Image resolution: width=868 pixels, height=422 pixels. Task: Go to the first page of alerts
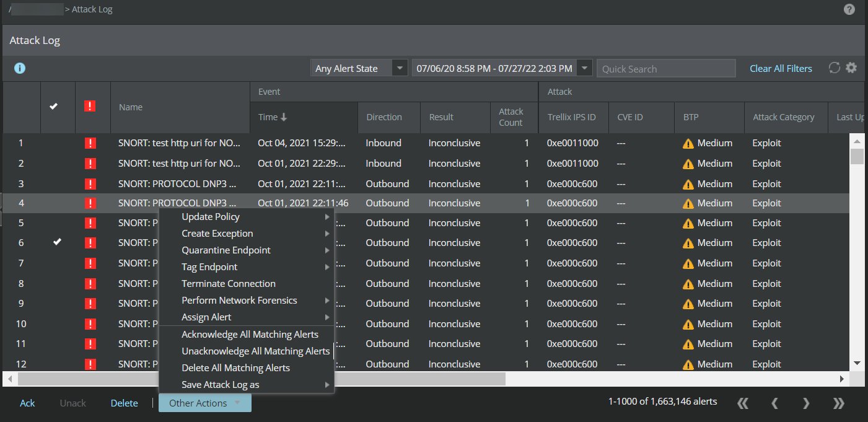point(743,403)
